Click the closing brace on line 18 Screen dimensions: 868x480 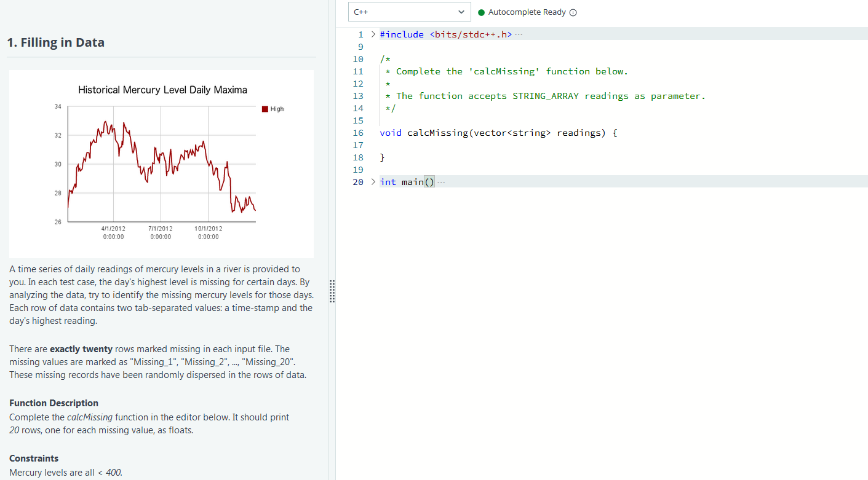coord(382,157)
